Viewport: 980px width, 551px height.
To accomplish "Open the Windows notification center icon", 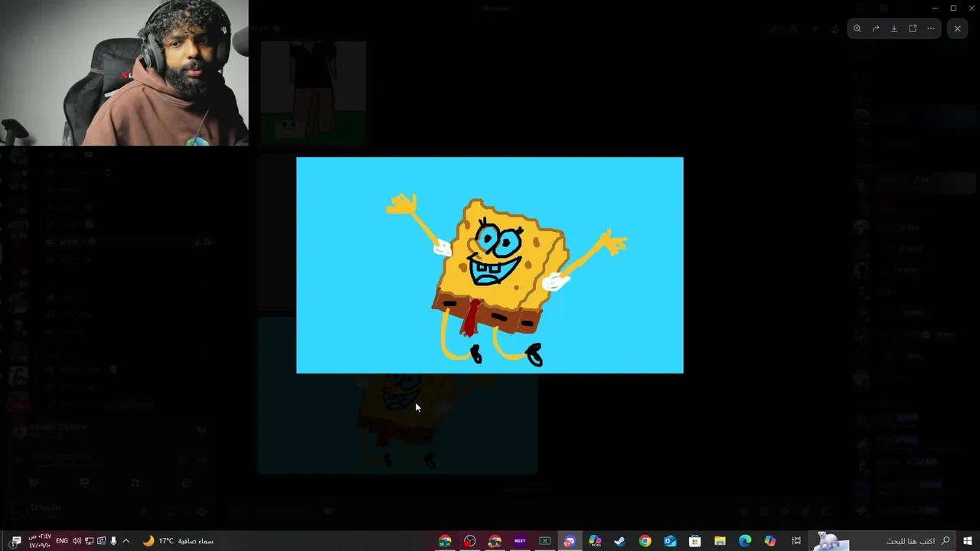I will pyautogui.click(x=16, y=541).
